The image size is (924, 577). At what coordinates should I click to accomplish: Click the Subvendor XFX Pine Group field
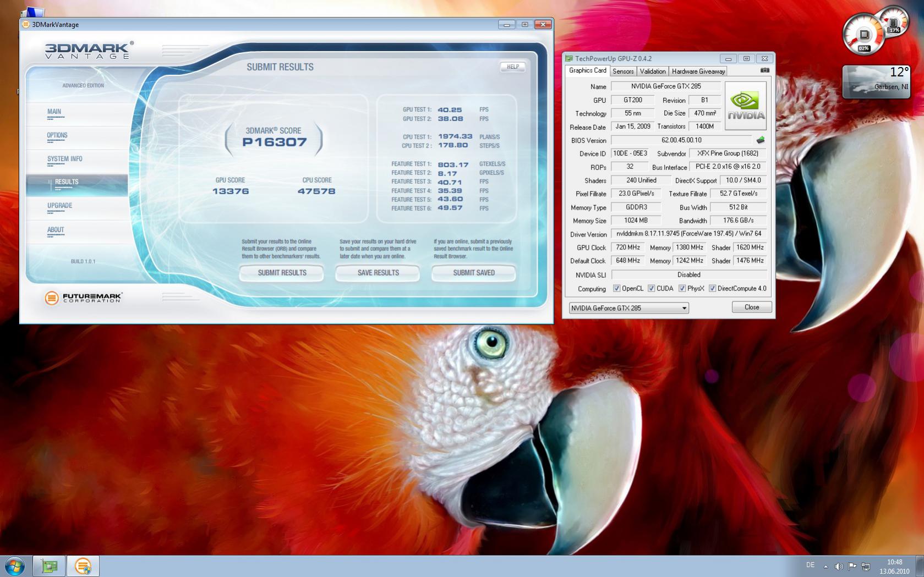728,153
